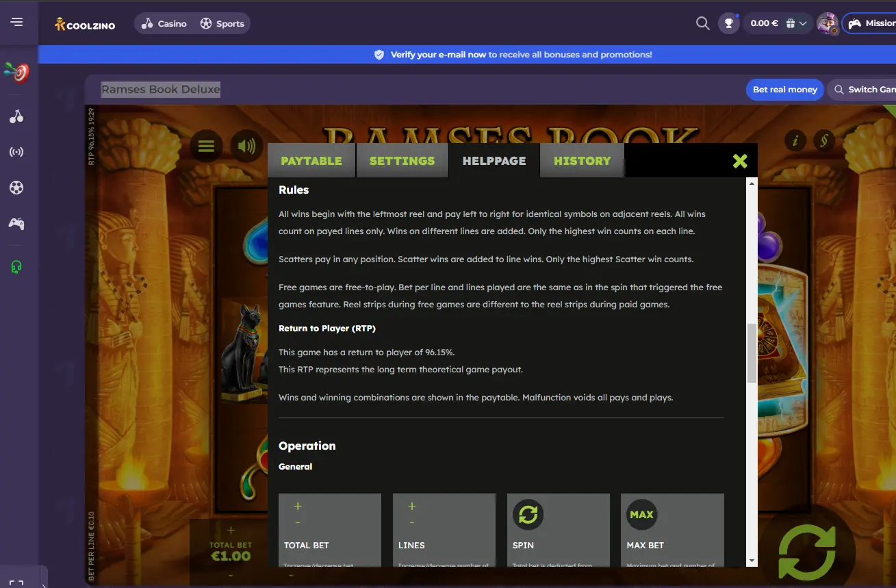The width and height of the screenshot is (896, 588).
Task: Mute the game sound with the speaker icon
Action: [x=246, y=146]
